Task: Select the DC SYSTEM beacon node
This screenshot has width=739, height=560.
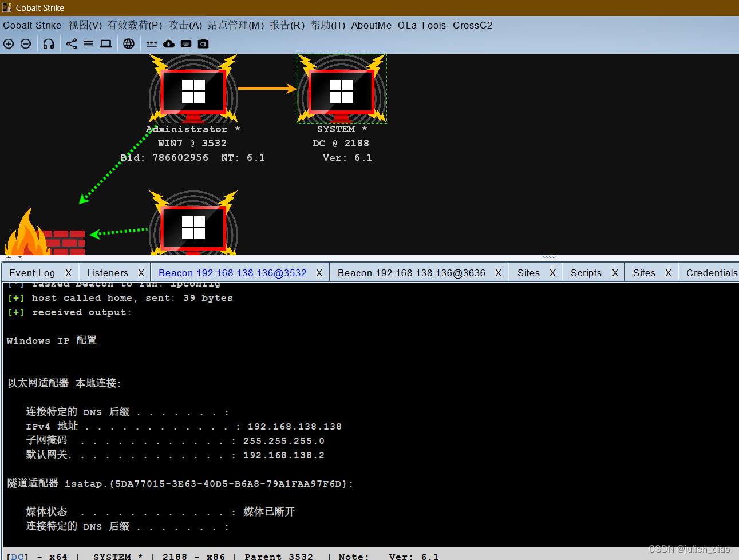Action: point(342,89)
